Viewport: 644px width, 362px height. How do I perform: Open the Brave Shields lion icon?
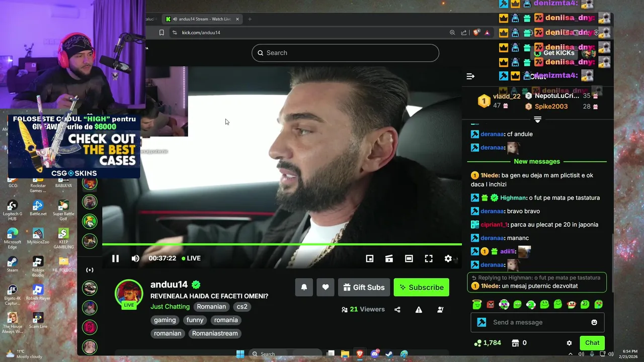point(476,33)
